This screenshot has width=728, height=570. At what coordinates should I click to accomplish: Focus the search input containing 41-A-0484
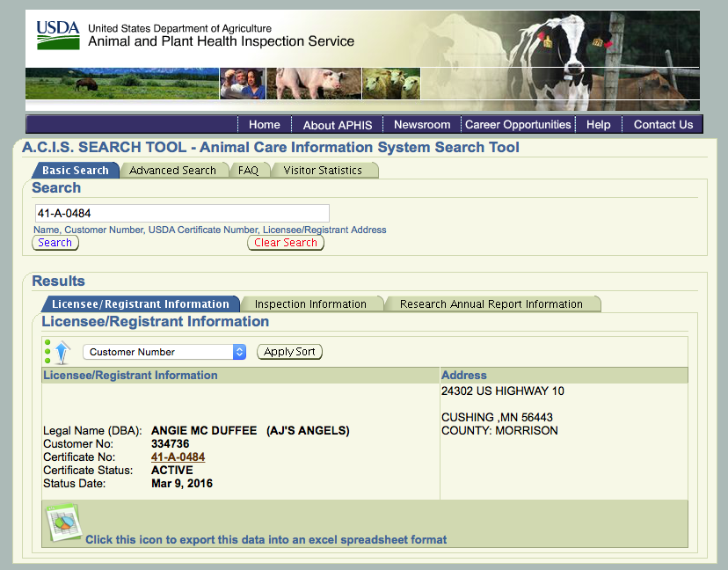coord(182,213)
